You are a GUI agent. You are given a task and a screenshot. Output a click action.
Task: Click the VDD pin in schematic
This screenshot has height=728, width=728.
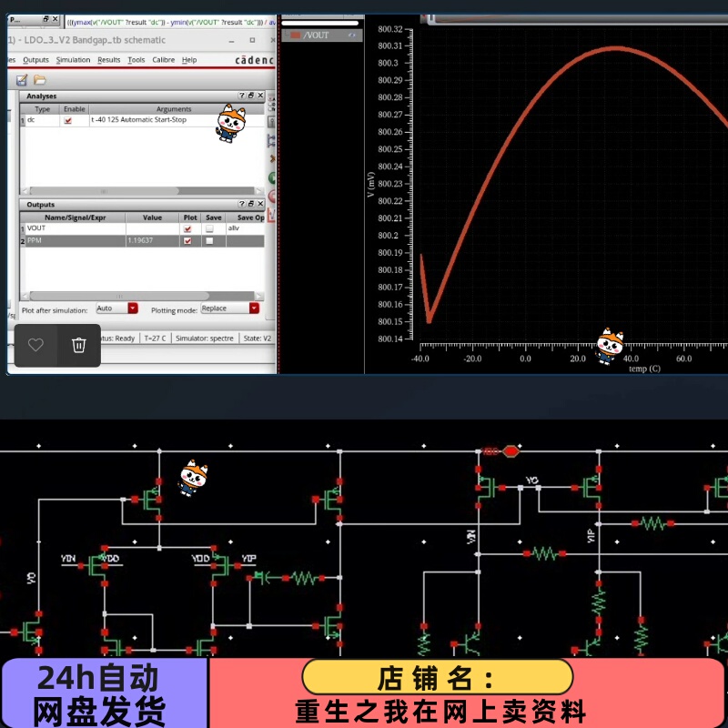[511, 450]
